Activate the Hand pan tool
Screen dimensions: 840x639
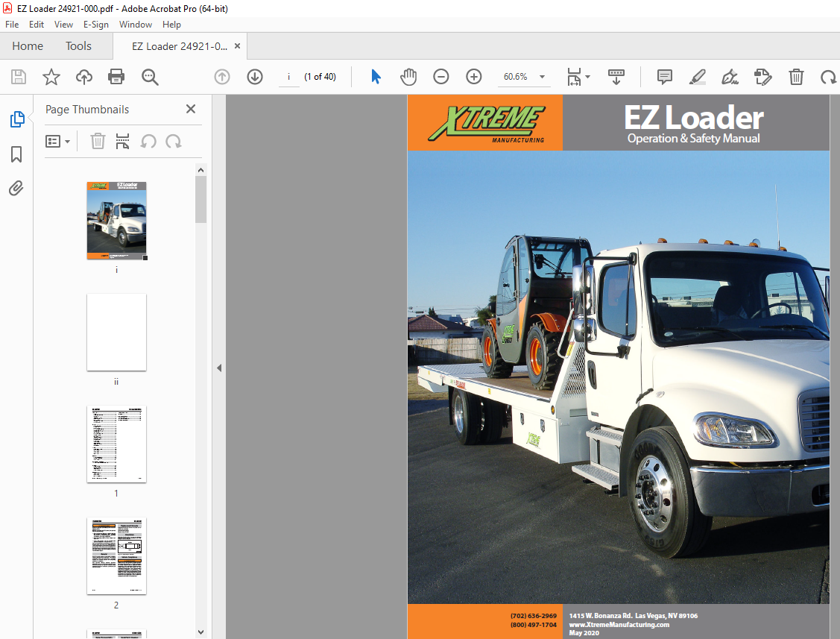coord(408,77)
